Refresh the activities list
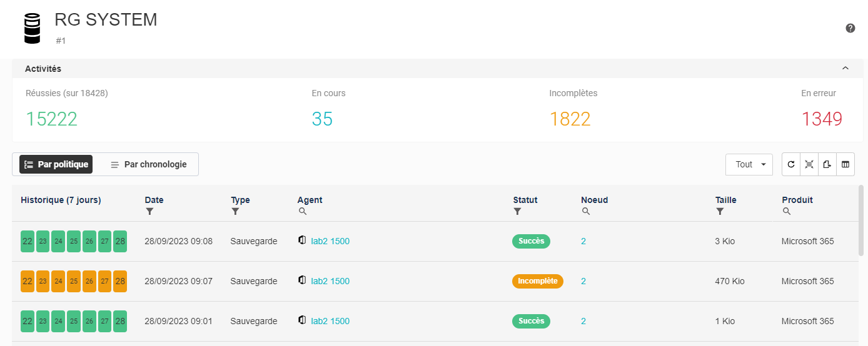Screen dimensions: 868x346 (791, 164)
